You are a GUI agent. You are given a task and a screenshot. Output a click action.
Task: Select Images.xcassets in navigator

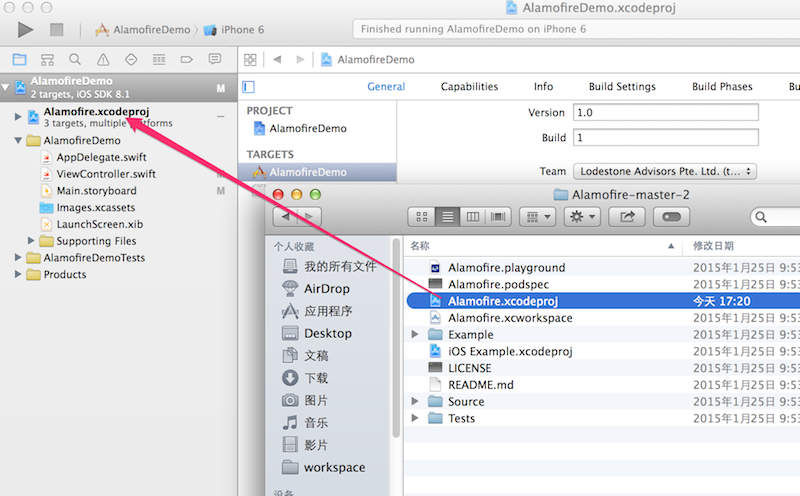(95, 208)
